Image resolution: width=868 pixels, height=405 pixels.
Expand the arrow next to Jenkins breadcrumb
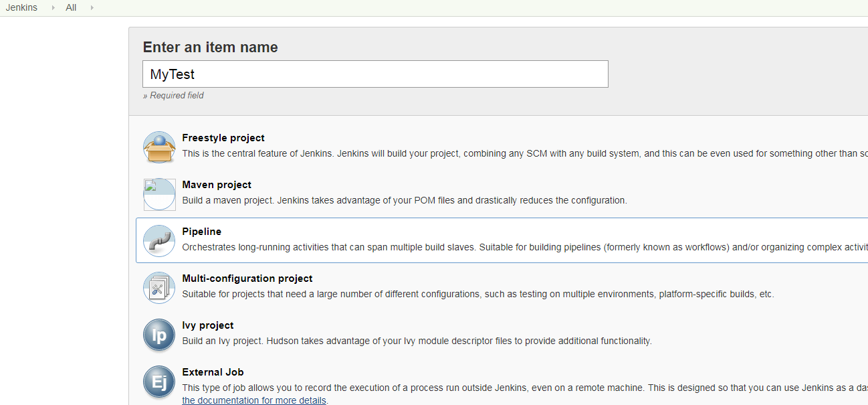click(53, 8)
